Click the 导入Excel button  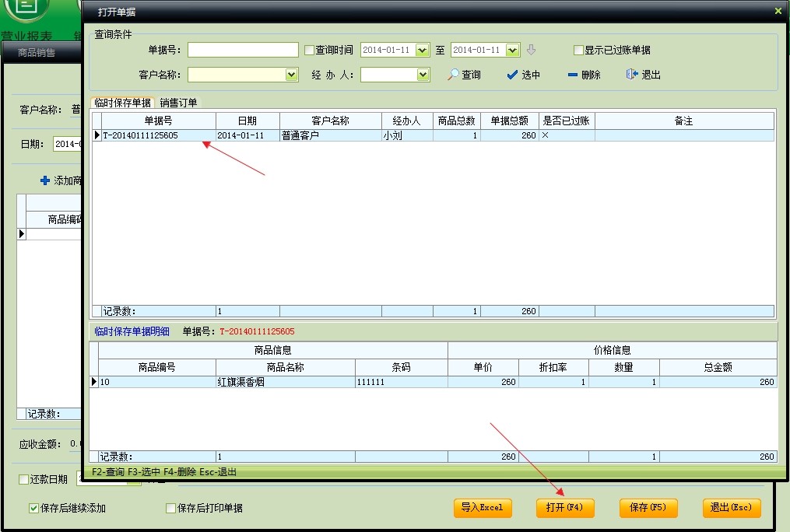coord(482,507)
